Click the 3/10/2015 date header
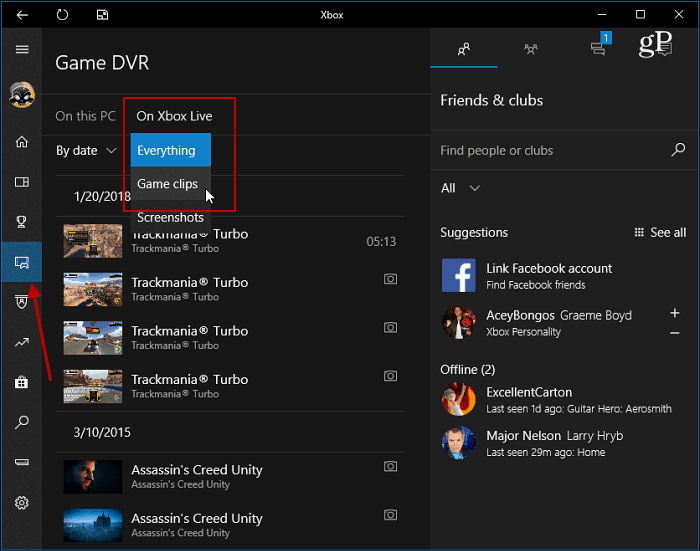 (102, 432)
